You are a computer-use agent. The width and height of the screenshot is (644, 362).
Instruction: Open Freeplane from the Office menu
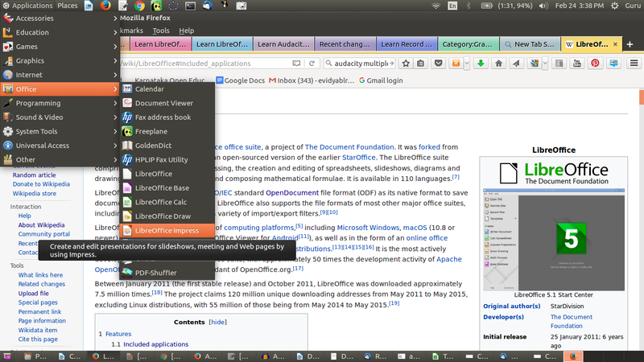(x=167, y=131)
